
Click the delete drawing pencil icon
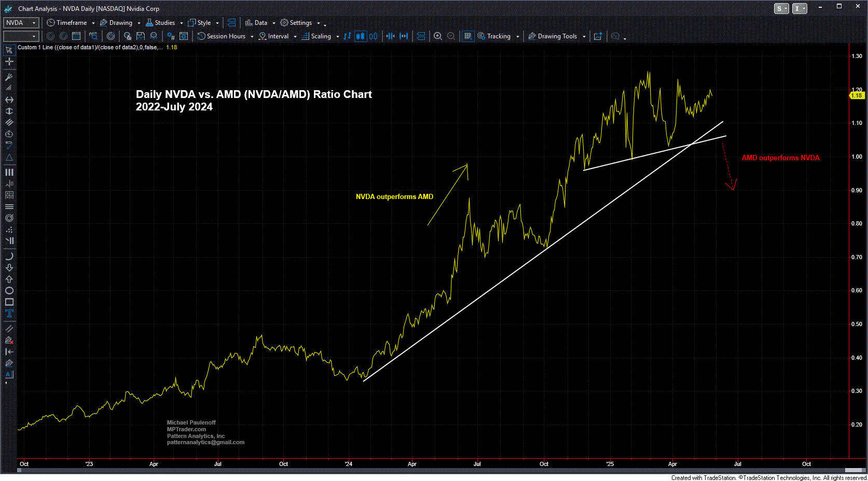tap(9, 340)
